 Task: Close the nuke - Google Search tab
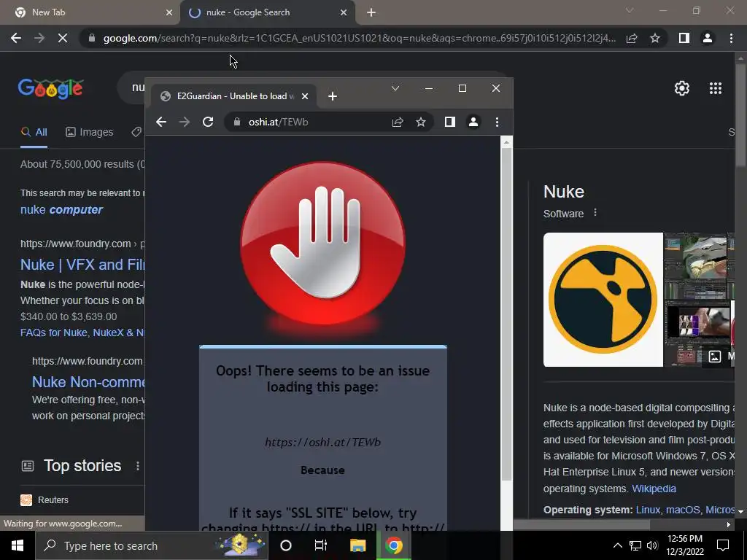click(344, 12)
